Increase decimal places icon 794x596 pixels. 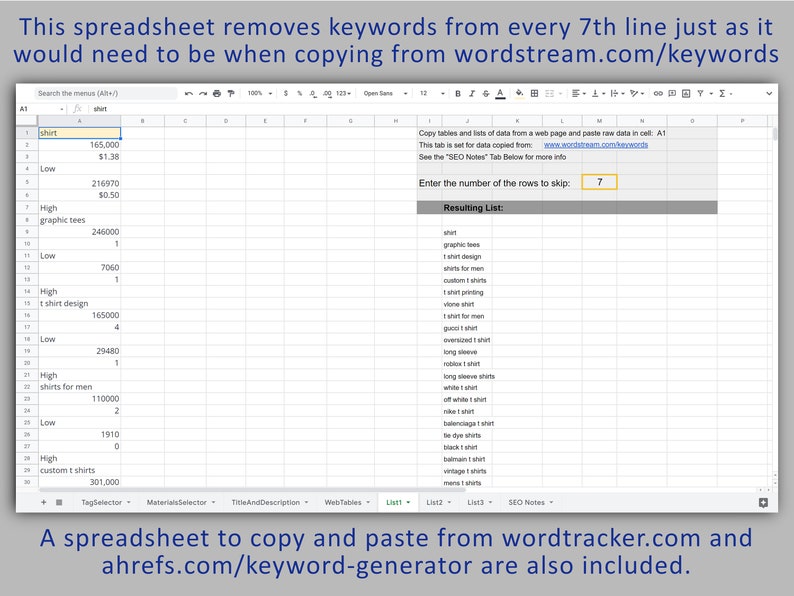click(x=327, y=93)
